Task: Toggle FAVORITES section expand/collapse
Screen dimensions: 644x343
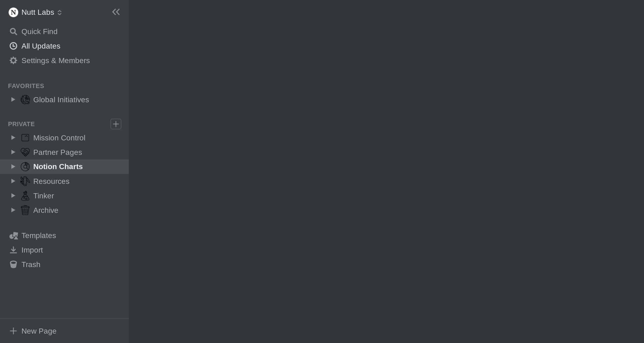Action: tap(26, 86)
